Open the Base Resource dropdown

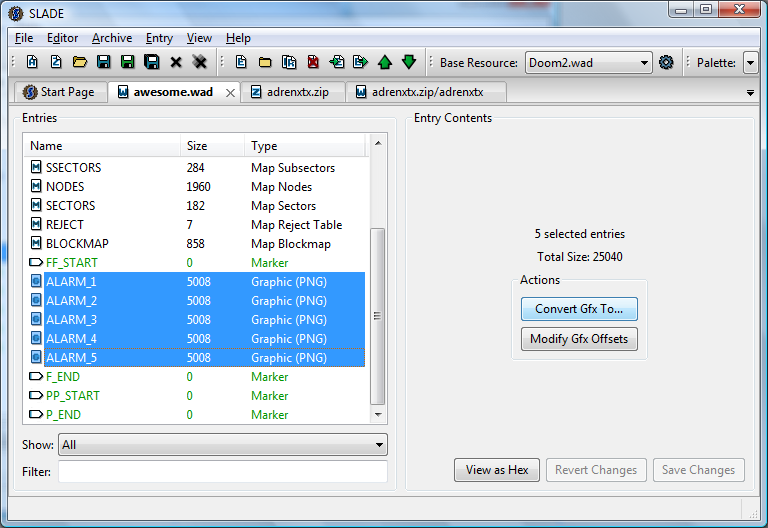(x=644, y=63)
